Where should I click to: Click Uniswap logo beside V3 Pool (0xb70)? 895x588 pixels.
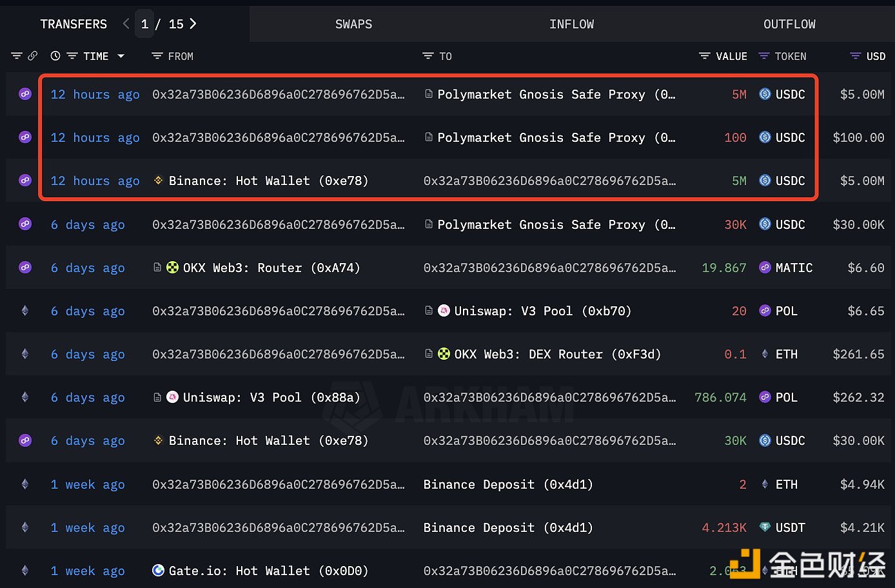(444, 311)
